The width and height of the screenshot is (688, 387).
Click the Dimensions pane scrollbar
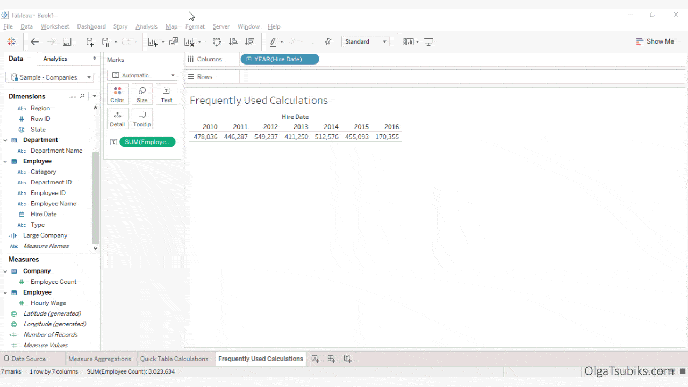pos(95,197)
